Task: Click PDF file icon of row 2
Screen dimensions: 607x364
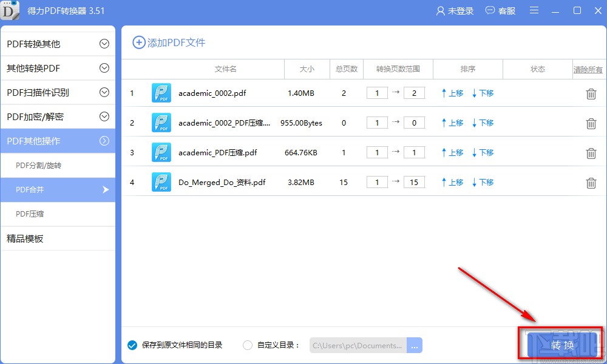Action: pos(161,123)
